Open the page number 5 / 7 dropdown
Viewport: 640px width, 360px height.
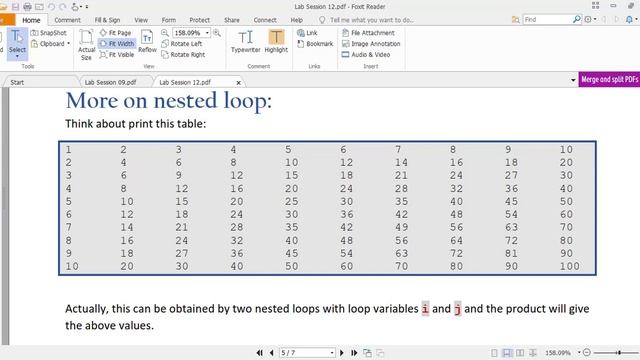(x=332, y=353)
